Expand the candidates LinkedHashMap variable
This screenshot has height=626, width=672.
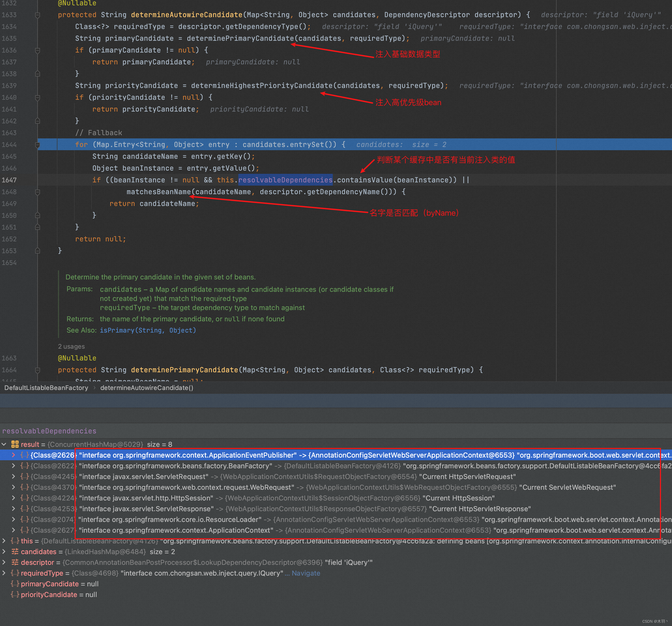pyautogui.click(x=4, y=552)
